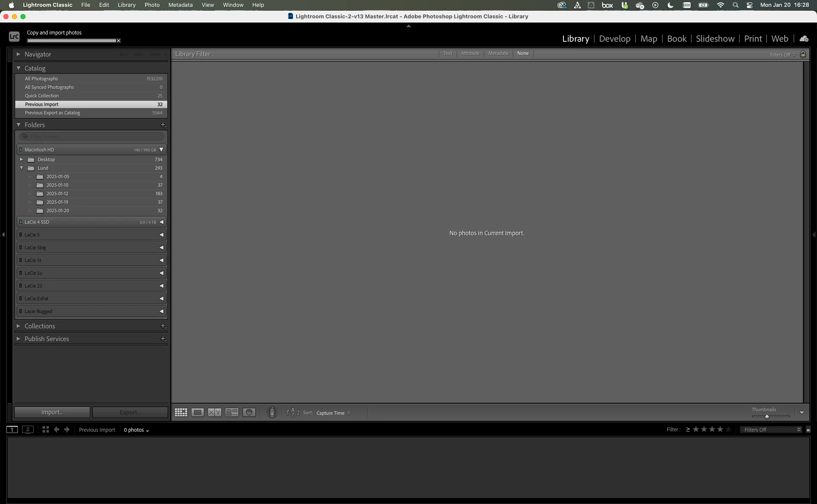Select the Metadata filter option
Viewport: 817px width, 504px height.
pyautogui.click(x=498, y=54)
